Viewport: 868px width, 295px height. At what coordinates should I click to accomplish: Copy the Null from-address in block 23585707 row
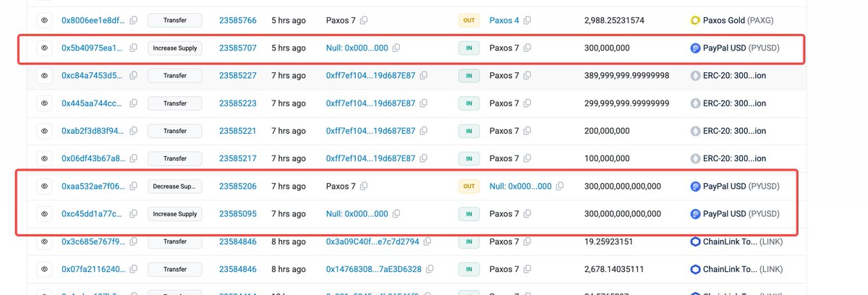click(396, 48)
